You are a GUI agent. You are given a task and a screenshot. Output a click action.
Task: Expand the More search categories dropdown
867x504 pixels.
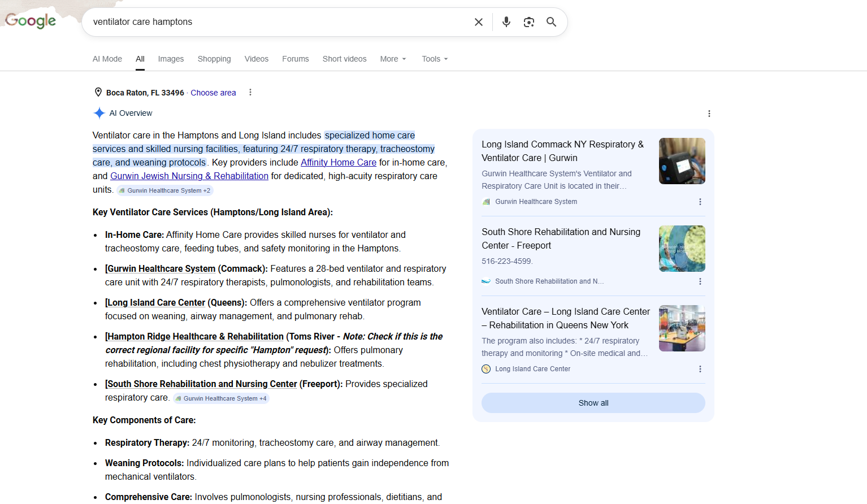pyautogui.click(x=392, y=59)
